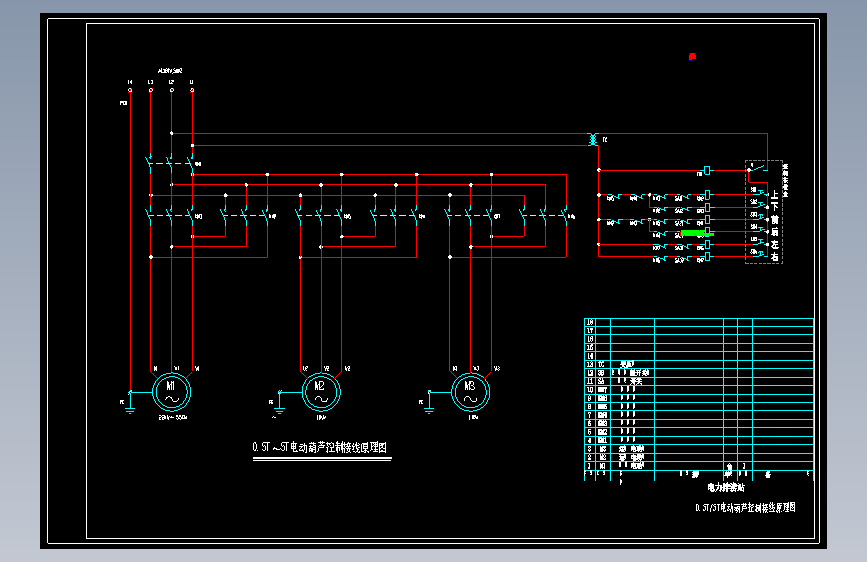Click the underlined title 0.5T~5T电动葫芦控制接线原理图
The height and width of the screenshot is (562, 867).
[x=320, y=447]
